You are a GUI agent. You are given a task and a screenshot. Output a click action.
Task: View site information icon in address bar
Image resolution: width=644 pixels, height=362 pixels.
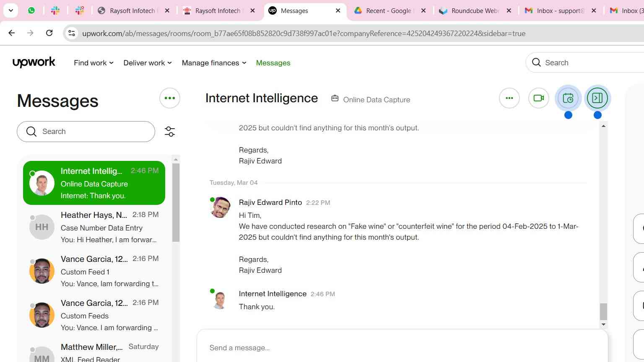pyautogui.click(x=72, y=33)
